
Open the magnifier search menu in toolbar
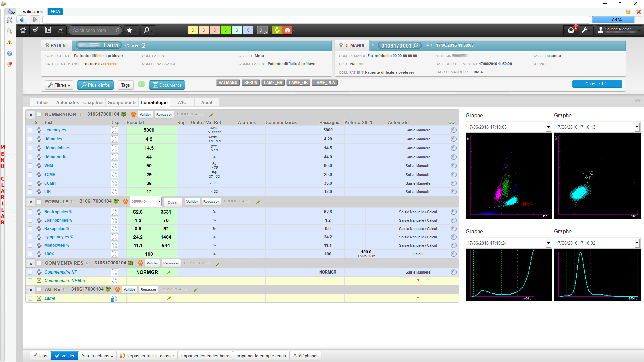coord(148,30)
